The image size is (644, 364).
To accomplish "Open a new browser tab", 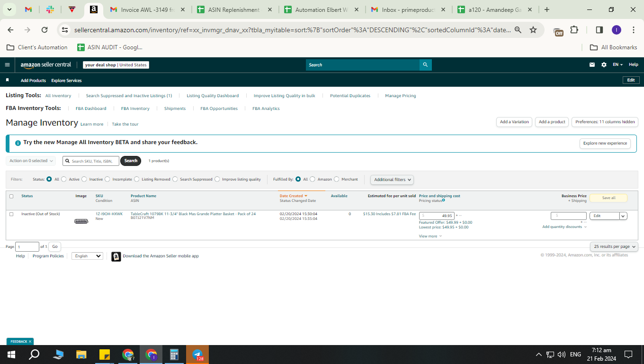I will click(547, 9).
